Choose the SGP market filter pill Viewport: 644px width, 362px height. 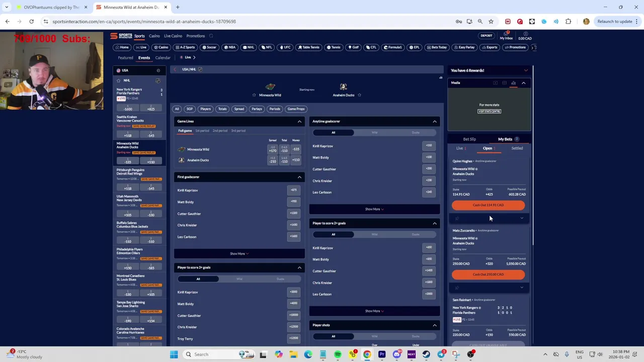(190, 109)
